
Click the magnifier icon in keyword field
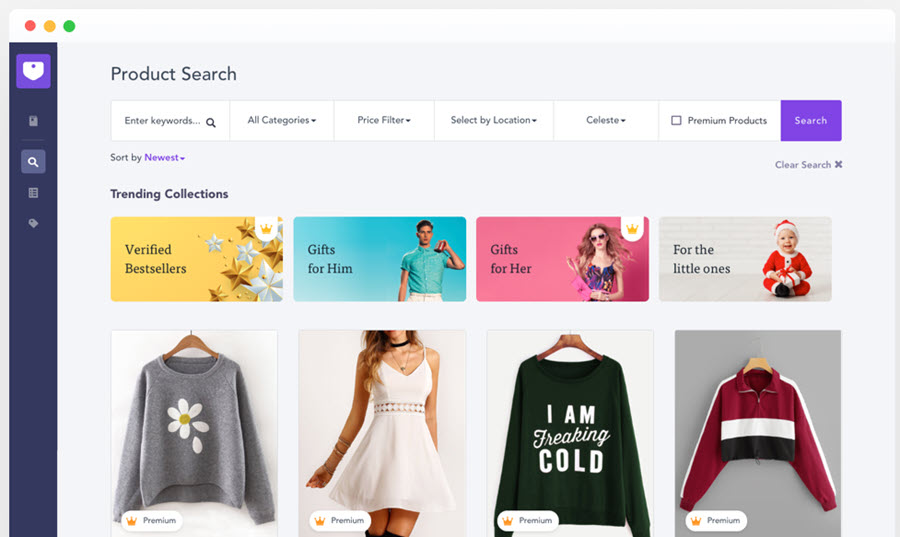click(x=211, y=122)
